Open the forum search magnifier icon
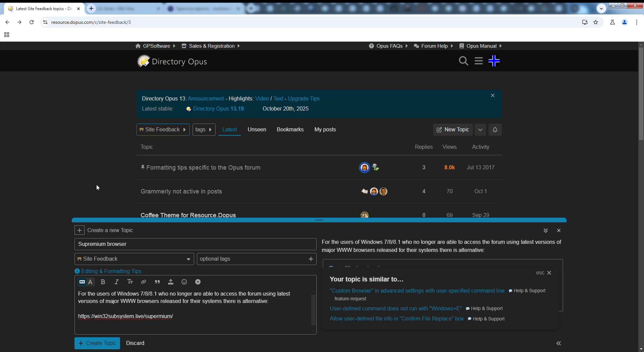The width and height of the screenshot is (644, 352). pos(463,61)
